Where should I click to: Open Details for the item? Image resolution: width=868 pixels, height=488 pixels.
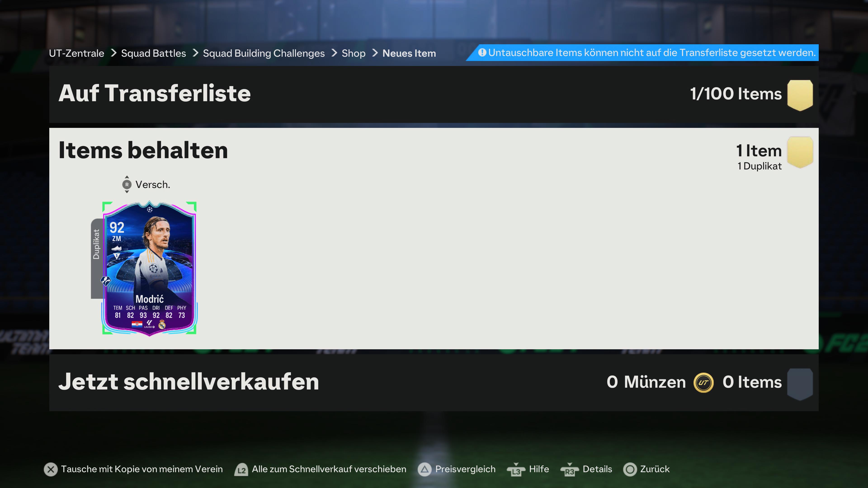pyautogui.click(x=597, y=469)
